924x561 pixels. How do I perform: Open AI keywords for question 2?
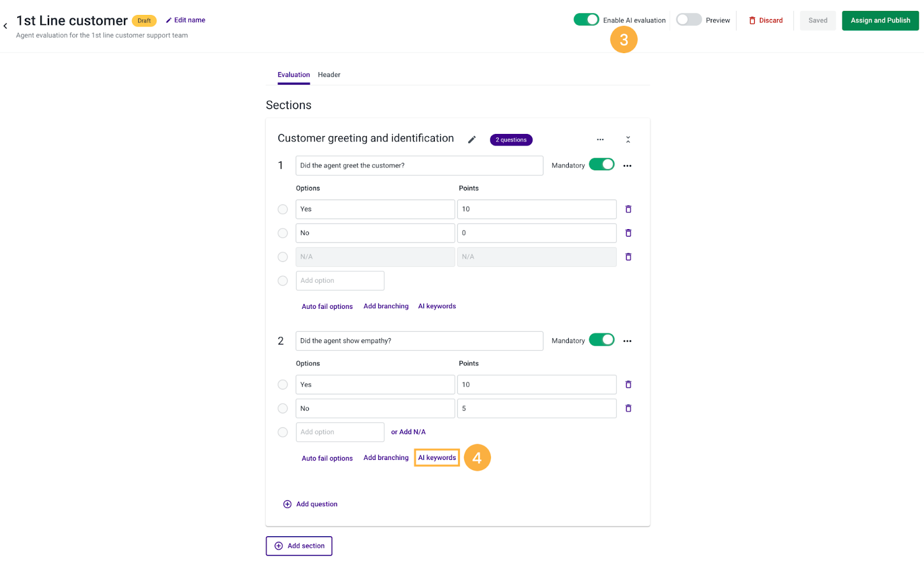coord(437,458)
